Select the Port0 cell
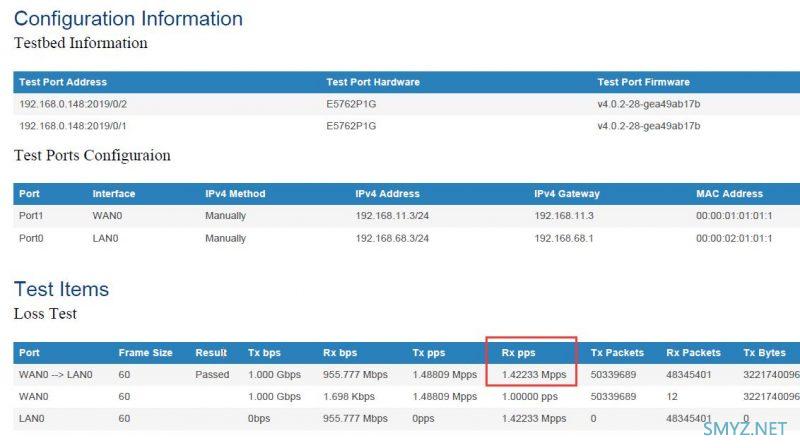Viewport: 800px width, 448px height. tap(31, 238)
